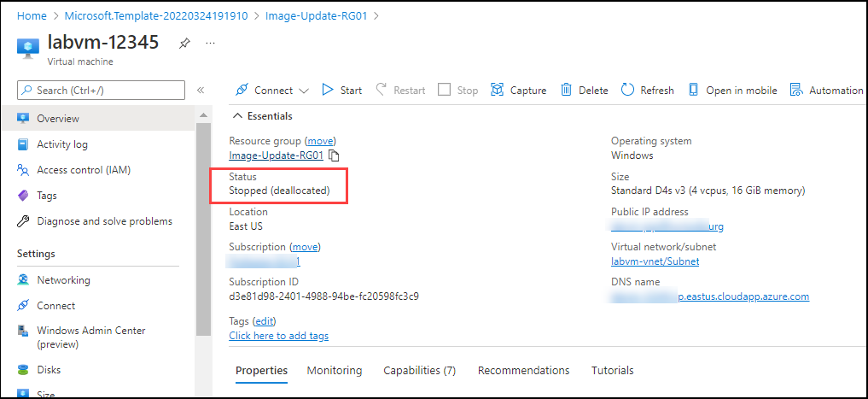Focus the Search (Ctrl+/) field
Viewport: 868px width, 399px height.
point(102,90)
